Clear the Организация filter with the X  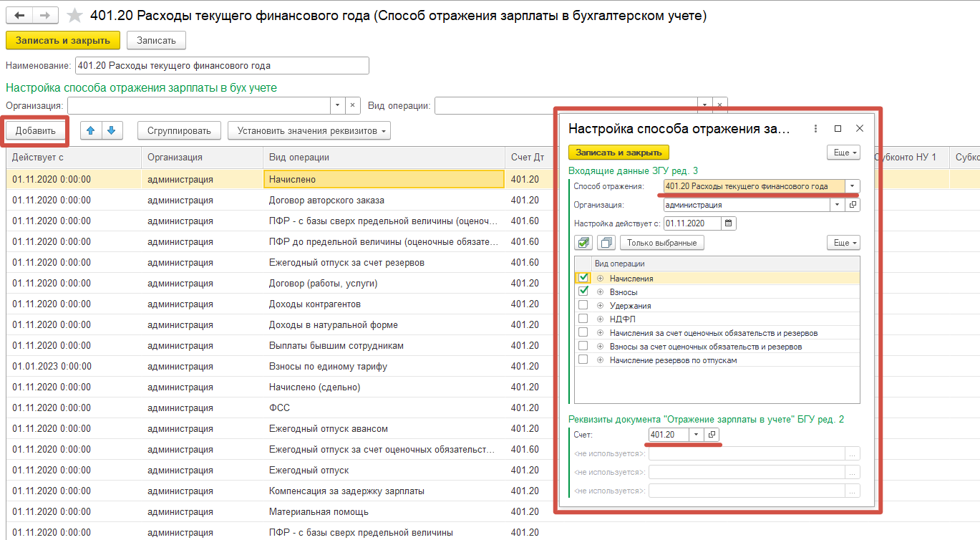pyautogui.click(x=353, y=105)
